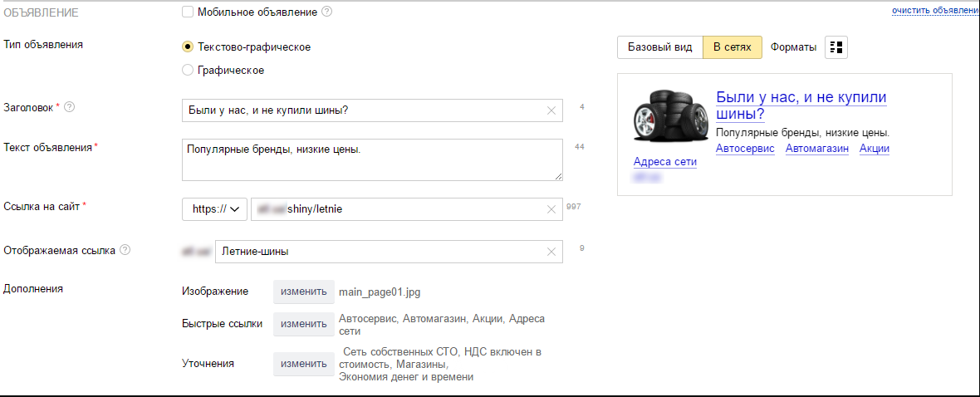Clear the Заголовок field with X icon
Viewport: 980px width, 397px height.
click(x=551, y=110)
